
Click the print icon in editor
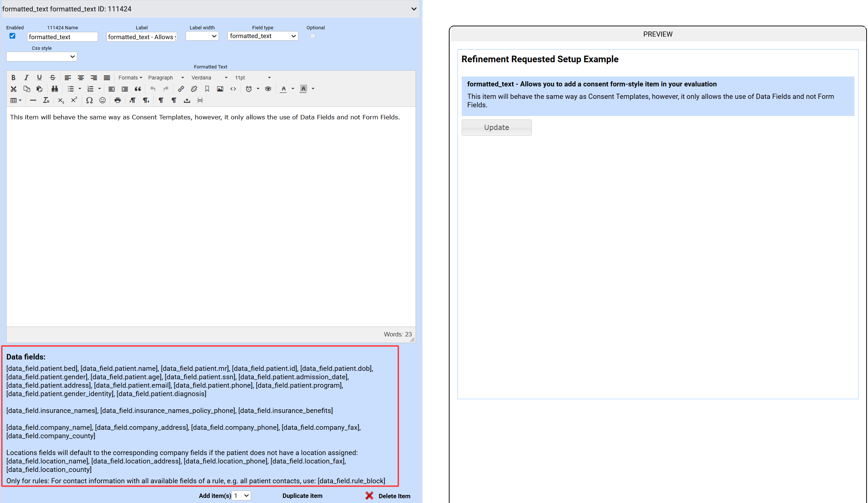(118, 100)
